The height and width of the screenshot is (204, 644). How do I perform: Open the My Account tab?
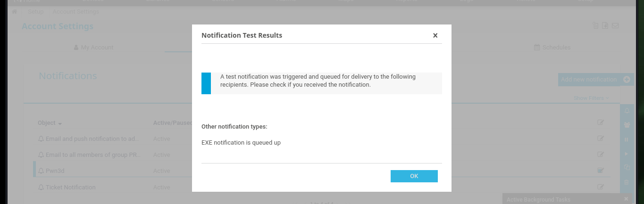coord(94,48)
